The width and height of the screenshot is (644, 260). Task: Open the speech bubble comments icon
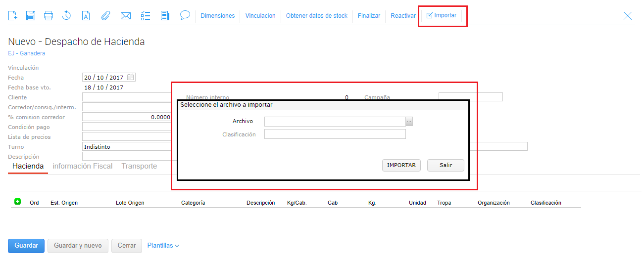[185, 15]
